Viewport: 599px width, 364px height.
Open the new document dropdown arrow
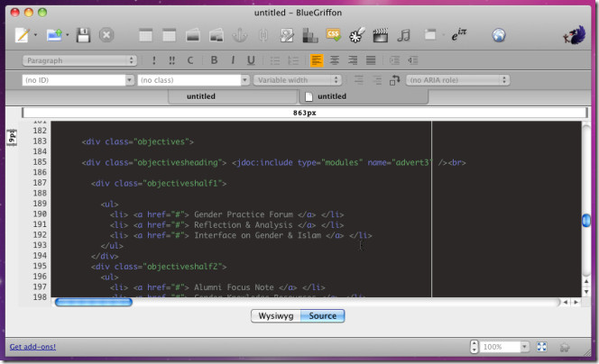click(x=35, y=35)
